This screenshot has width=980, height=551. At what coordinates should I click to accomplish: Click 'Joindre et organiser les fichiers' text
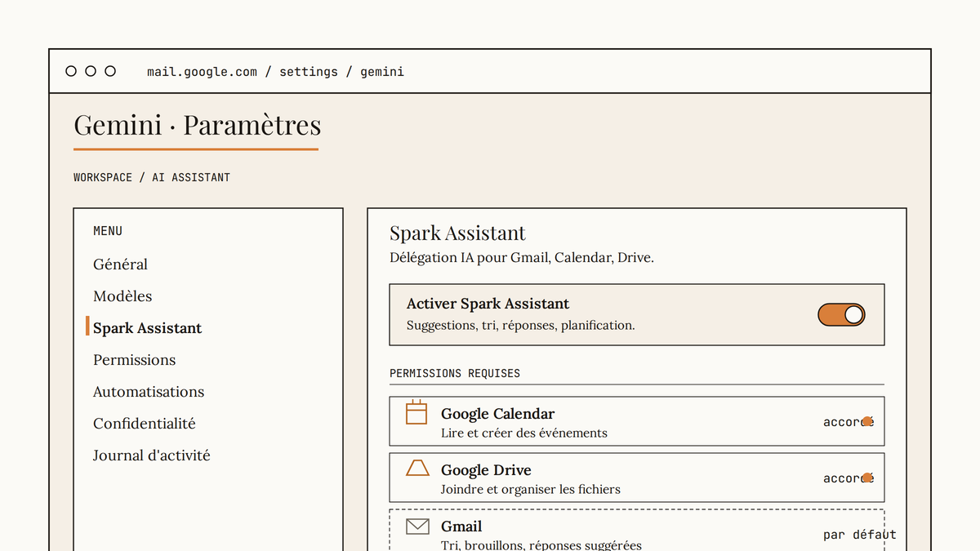click(531, 490)
